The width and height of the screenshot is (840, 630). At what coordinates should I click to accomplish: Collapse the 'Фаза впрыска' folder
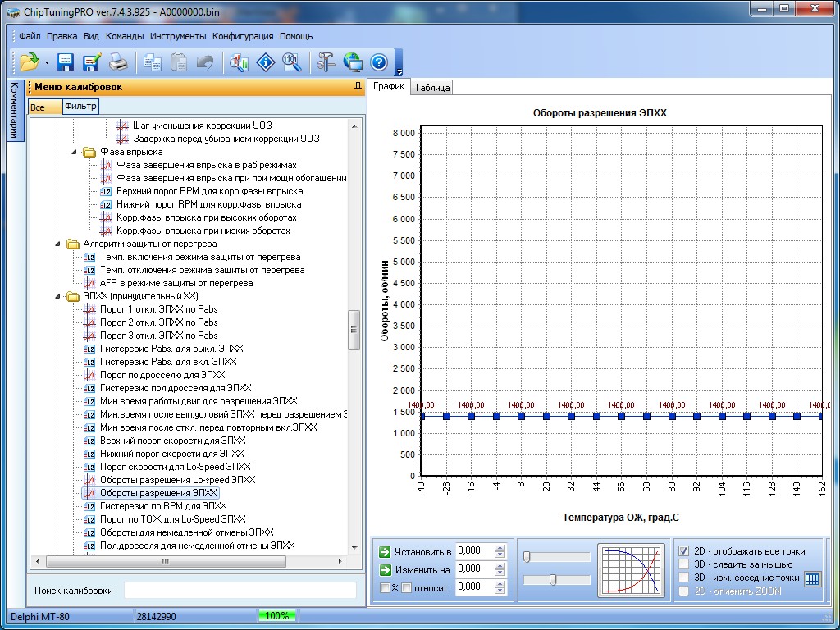(75, 152)
